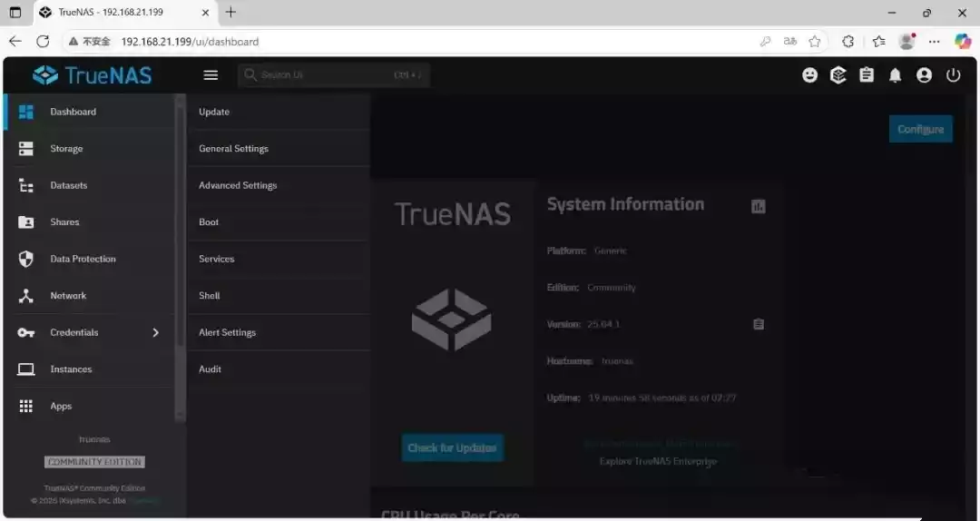Click the Network hub icon
This screenshot has width=980, height=521.
pyautogui.click(x=25, y=296)
